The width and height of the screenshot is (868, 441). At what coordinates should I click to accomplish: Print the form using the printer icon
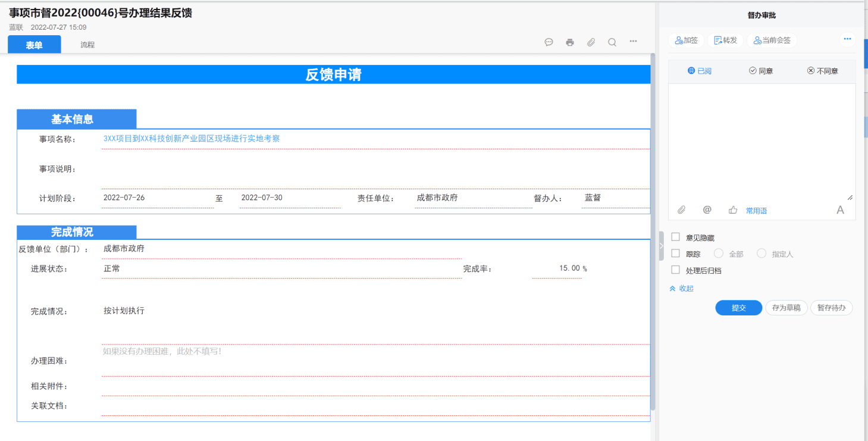[570, 42]
